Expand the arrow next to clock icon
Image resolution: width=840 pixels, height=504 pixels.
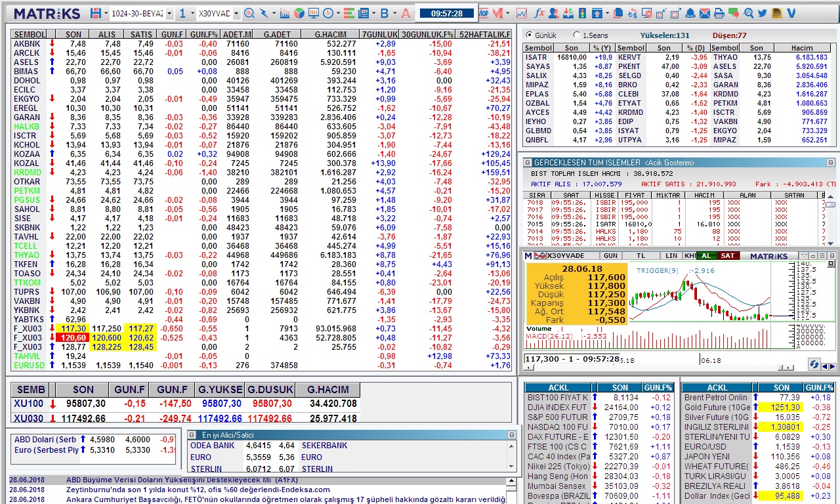pyautogui.click(x=337, y=13)
